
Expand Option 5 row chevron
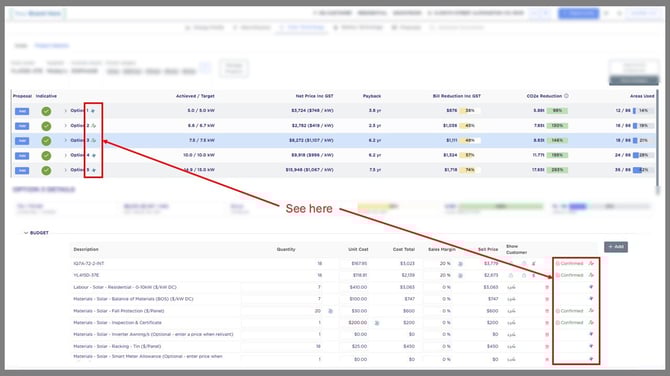tap(65, 170)
